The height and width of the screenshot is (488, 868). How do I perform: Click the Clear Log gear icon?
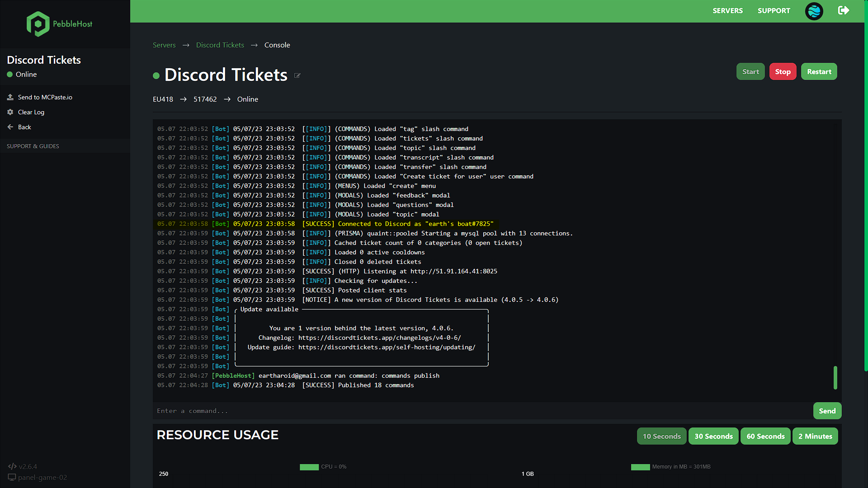pos(10,112)
